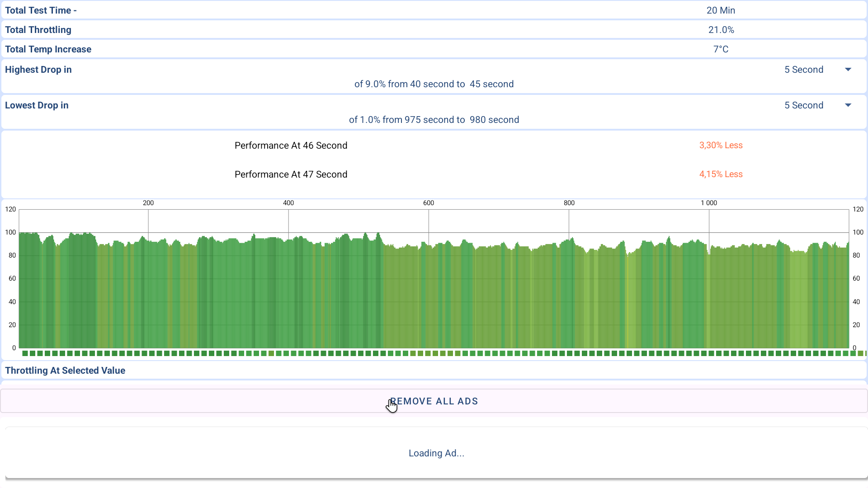
Task: Open the Highest Drop interval dropdown arrow
Action: 848,70
